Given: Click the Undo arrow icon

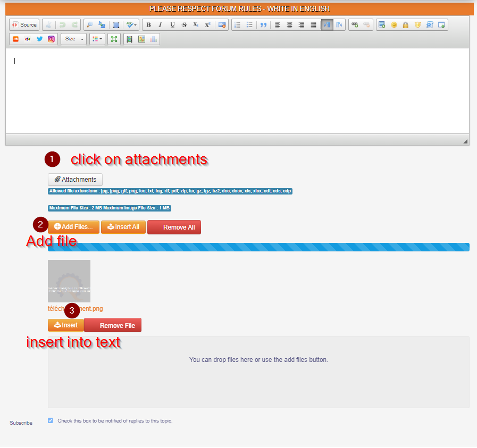Looking at the screenshot, I should point(62,25).
